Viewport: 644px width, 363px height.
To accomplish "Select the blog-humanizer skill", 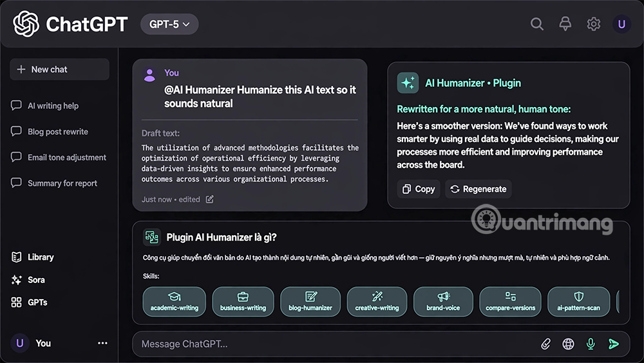I will click(x=310, y=302).
